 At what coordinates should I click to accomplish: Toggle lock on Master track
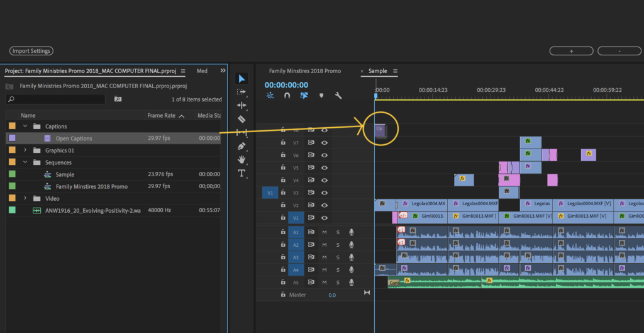coord(283,295)
